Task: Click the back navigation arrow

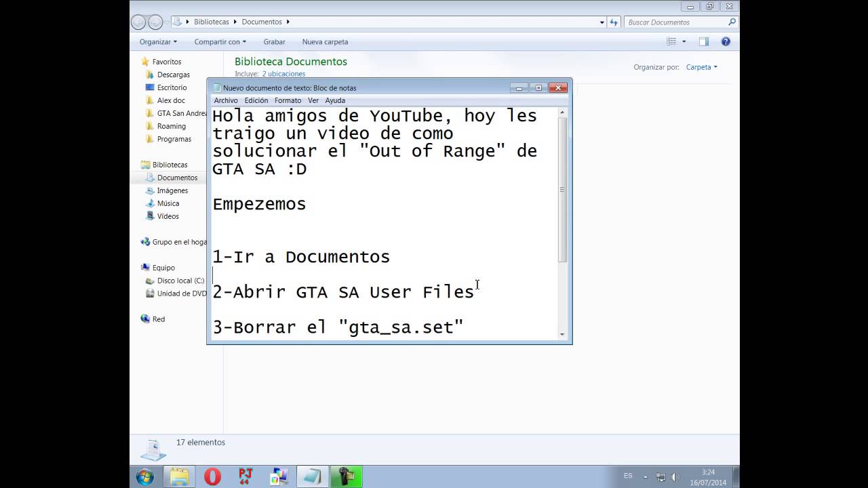Action: (x=139, y=22)
